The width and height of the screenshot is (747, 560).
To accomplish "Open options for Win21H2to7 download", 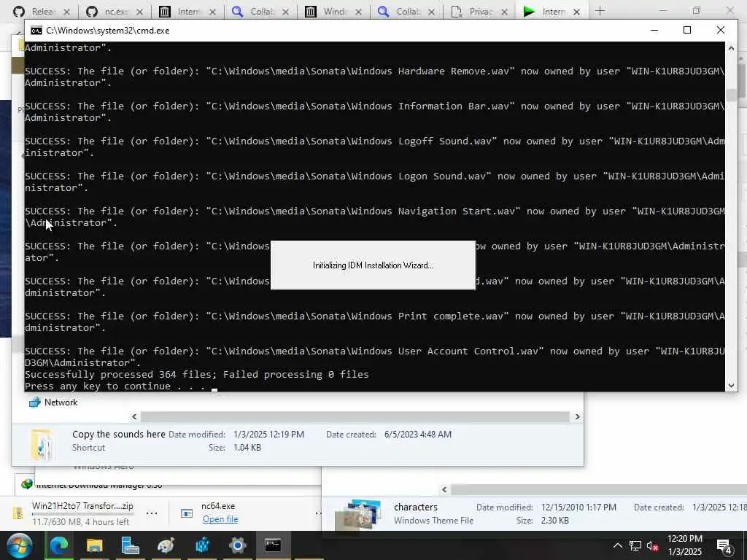I will (x=152, y=513).
